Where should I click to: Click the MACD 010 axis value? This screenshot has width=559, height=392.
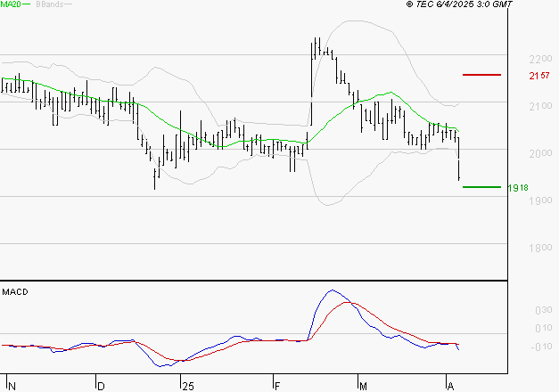(x=544, y=328)
